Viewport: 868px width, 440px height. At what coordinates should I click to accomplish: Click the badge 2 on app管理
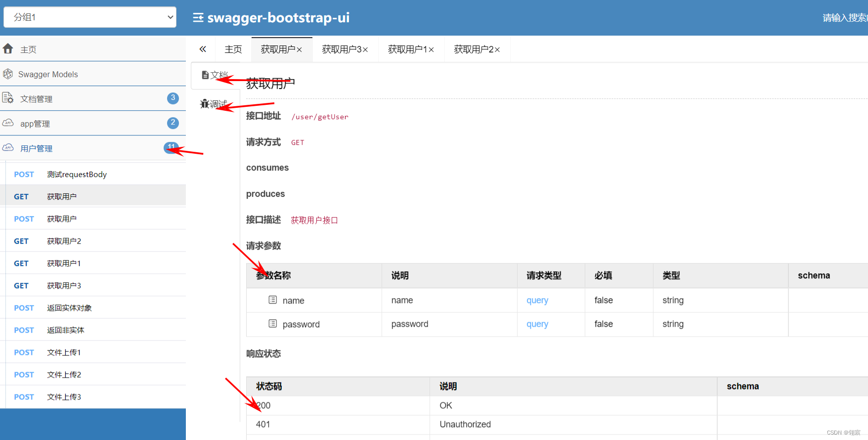(x=173, y=123)
